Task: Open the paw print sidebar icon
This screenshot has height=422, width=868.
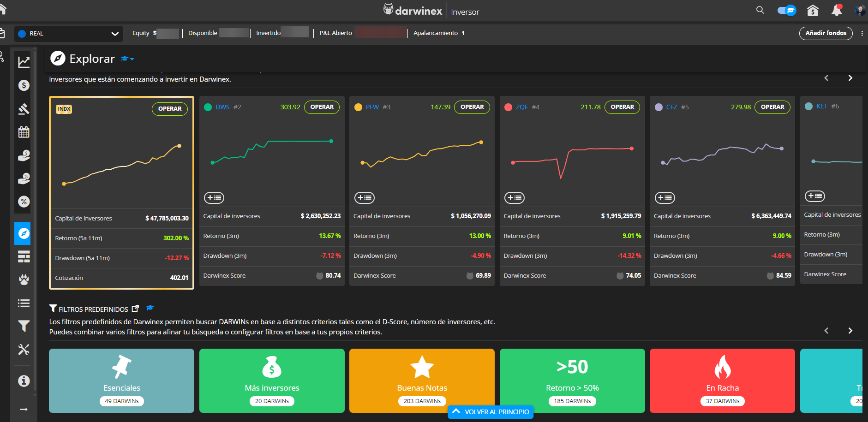Action: click(x=24, y=279)
